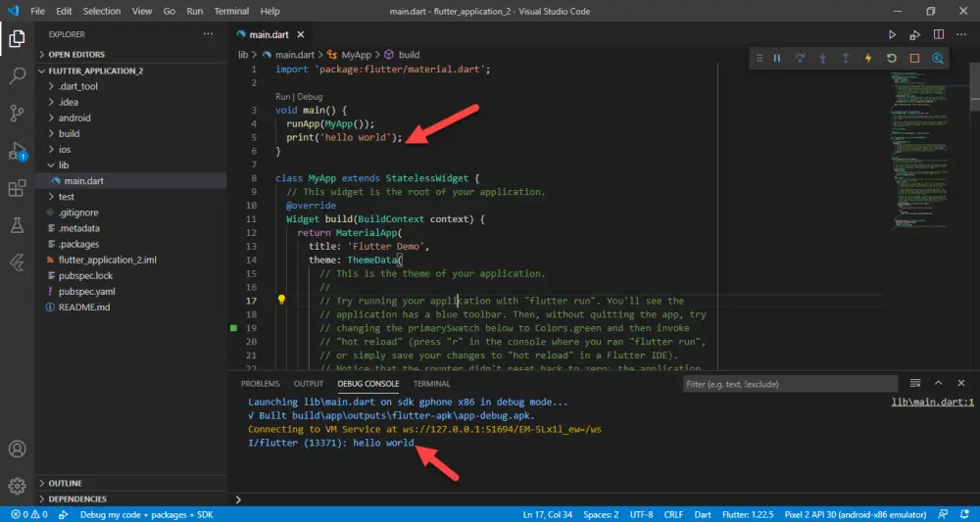Grab the debug toolbar drag handle
Image resolution: width=980 pixels, height=522 pixels.
point(759,58)
